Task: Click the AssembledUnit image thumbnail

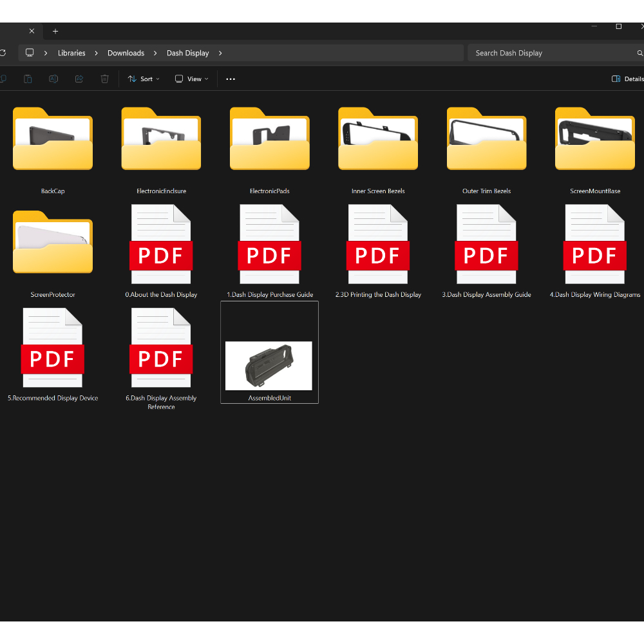Action: click(269, 365)
